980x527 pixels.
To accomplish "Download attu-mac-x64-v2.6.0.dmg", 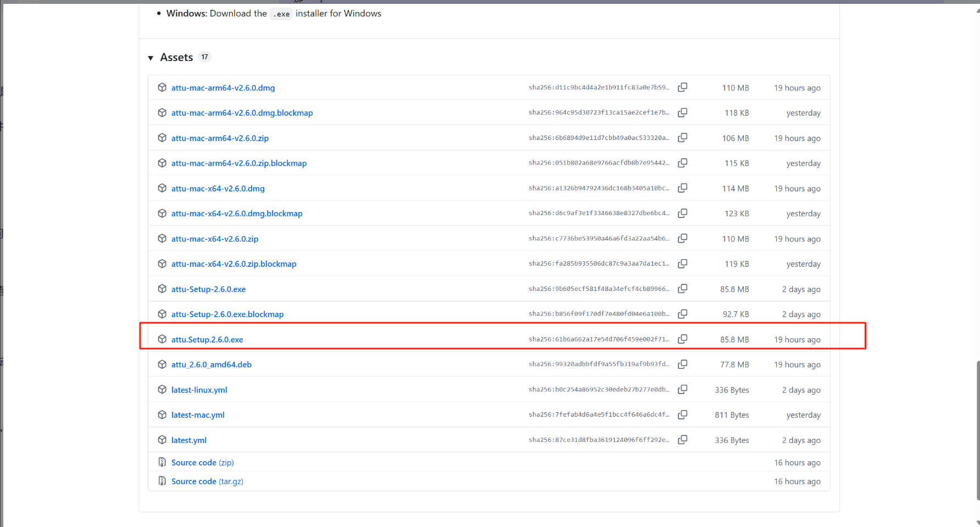I will point(218,189).
